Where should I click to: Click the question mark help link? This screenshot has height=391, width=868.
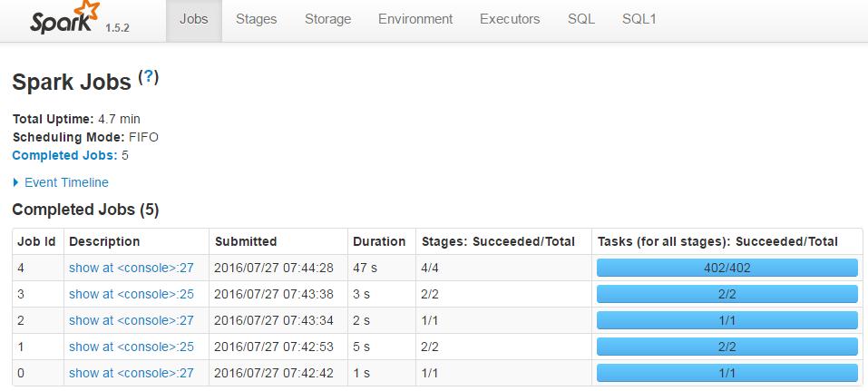148,78
